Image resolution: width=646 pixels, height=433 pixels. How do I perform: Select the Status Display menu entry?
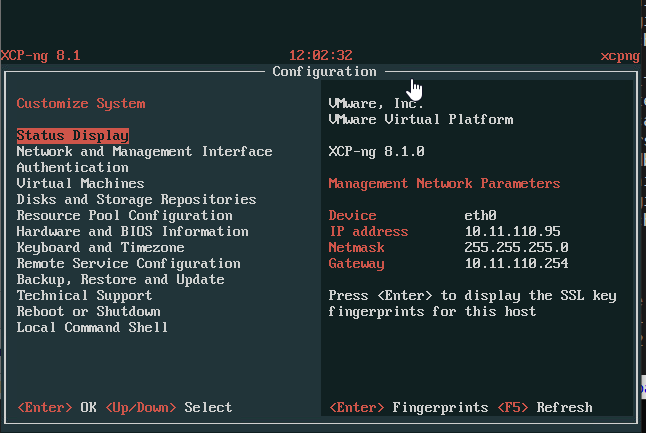(73, 136)
